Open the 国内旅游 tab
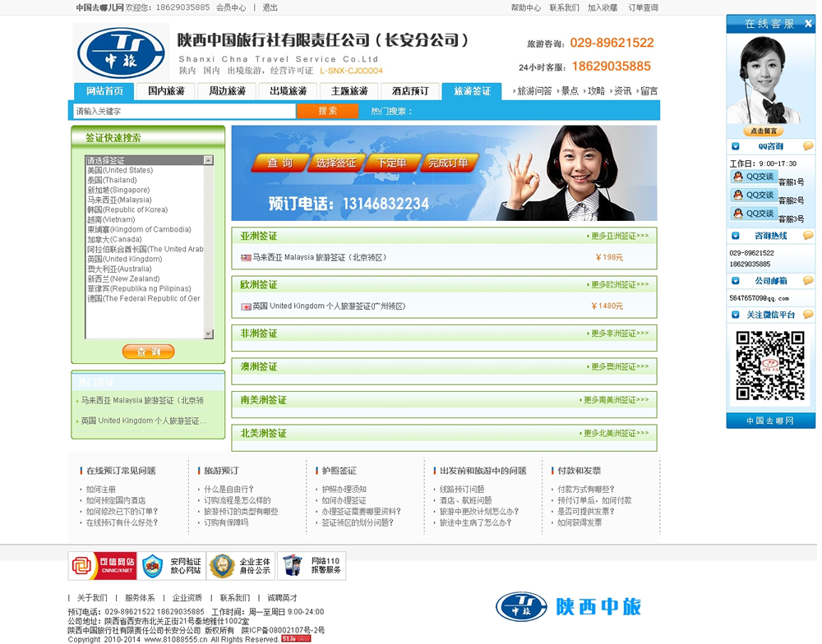 click(166, 91)
